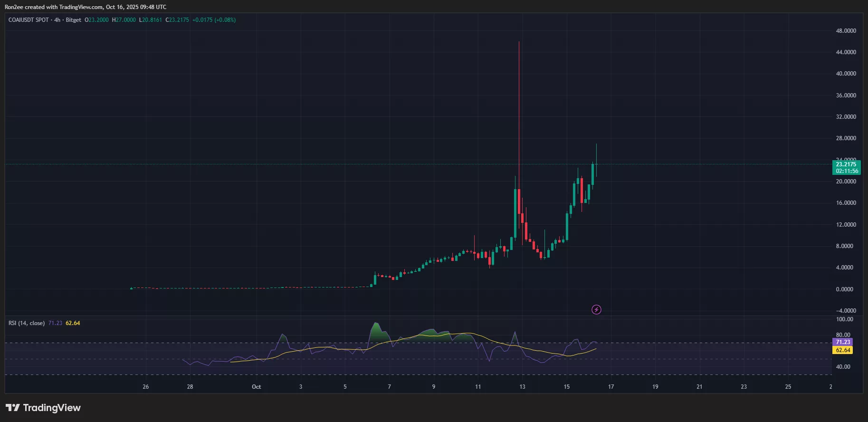The image size is (868, 422).
Task: Click the yellow 62.64 RSI legend value
Action: point(73,323)
